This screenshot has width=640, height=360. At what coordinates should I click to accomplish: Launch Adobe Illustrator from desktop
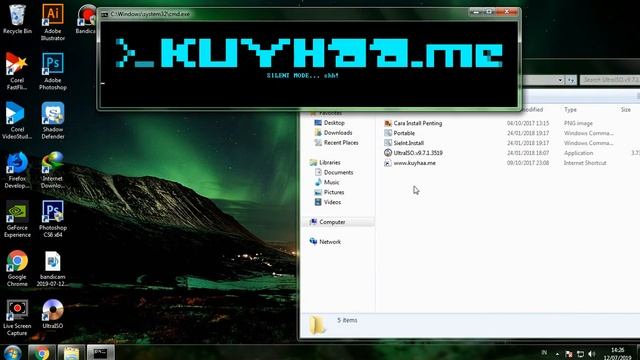(53, 22)
